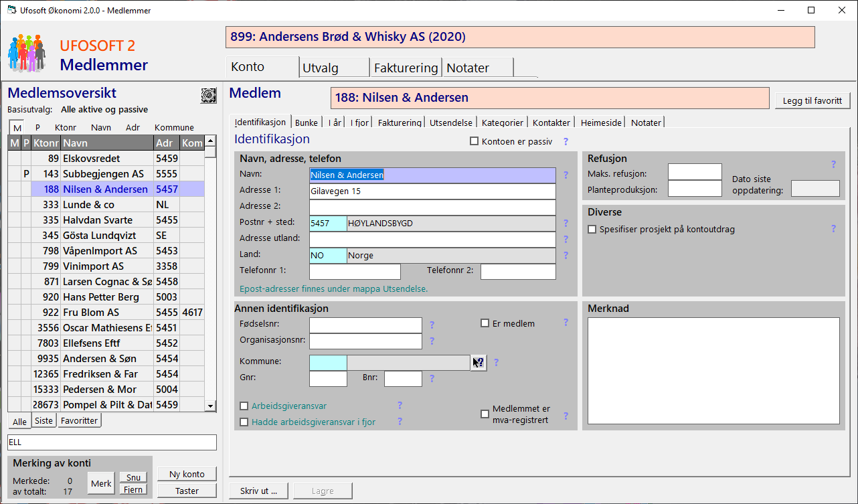Switch to the I år tab
This screenshot has width=858, height=504.
click(x=335, y=122)
